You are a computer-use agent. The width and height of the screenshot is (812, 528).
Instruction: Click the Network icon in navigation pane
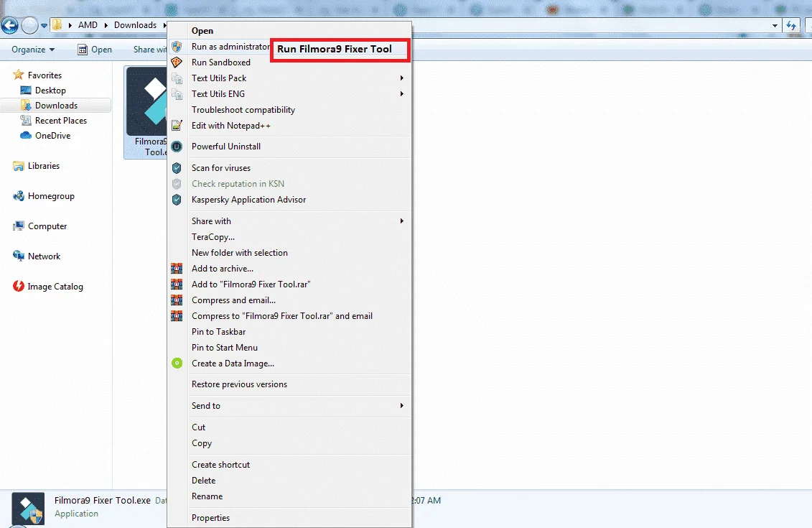[19, 256]
